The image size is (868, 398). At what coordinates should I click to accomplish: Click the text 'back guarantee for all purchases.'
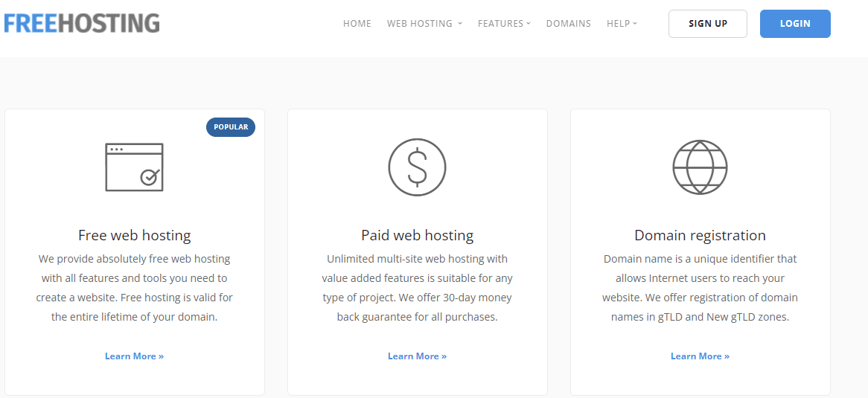coord(418,317)
